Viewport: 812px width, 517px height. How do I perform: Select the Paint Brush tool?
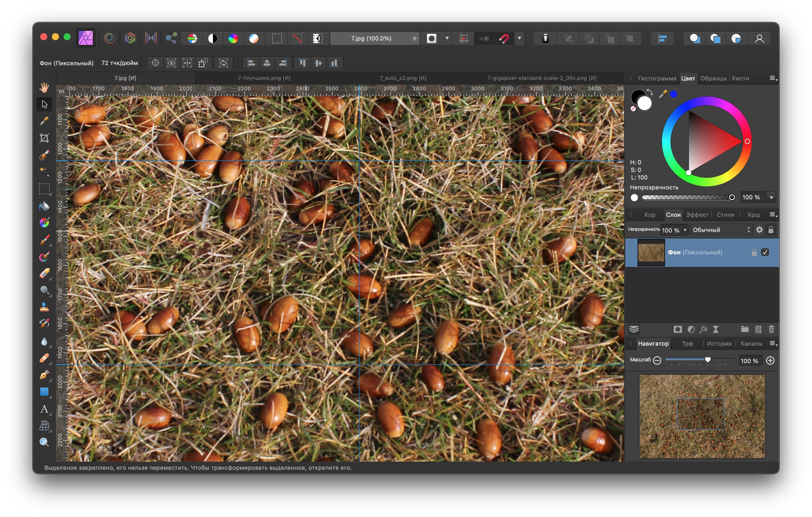(44, 239)
